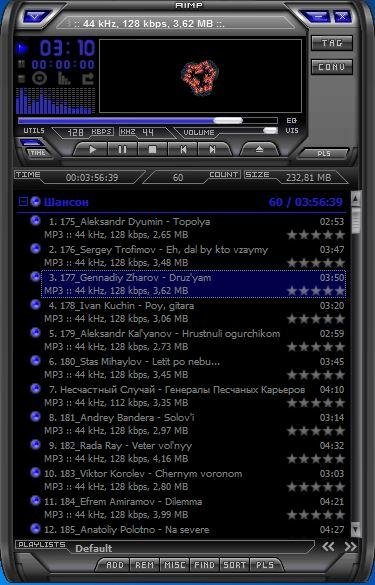
Task: Rate Druz'yam track using its stars
Action: point(316,291)
